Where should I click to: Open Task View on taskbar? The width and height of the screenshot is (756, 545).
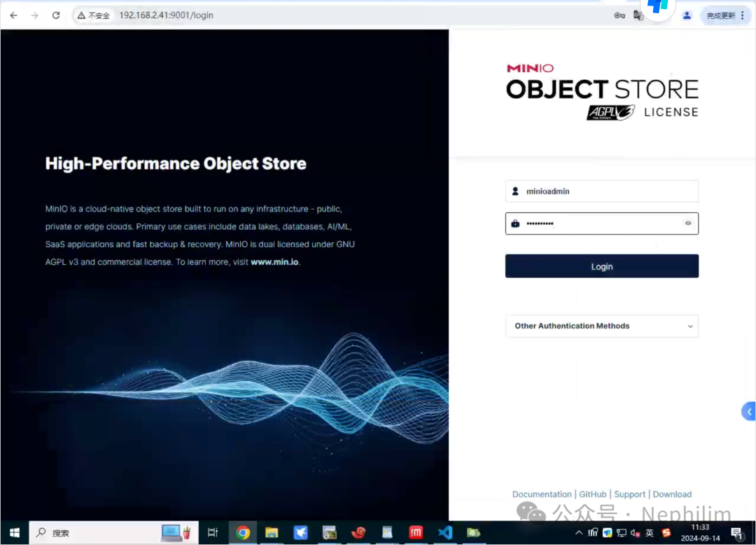point(213,533)
